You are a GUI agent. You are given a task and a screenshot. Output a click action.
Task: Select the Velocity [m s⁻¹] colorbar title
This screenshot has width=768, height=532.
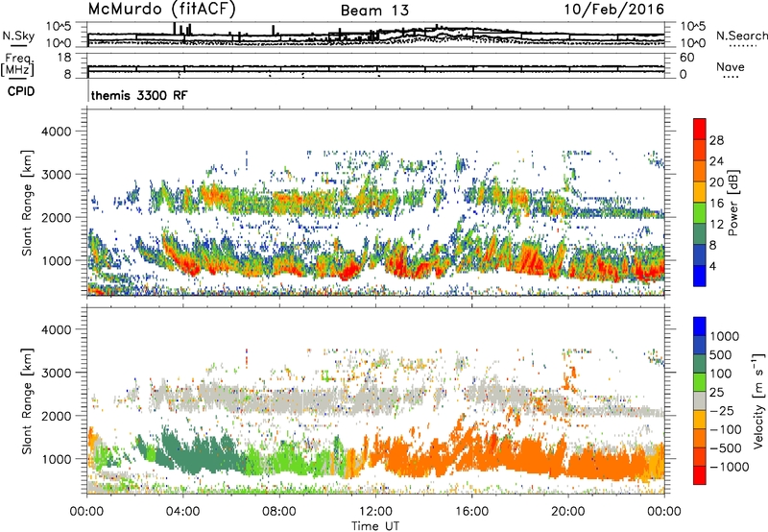[758, 400]
